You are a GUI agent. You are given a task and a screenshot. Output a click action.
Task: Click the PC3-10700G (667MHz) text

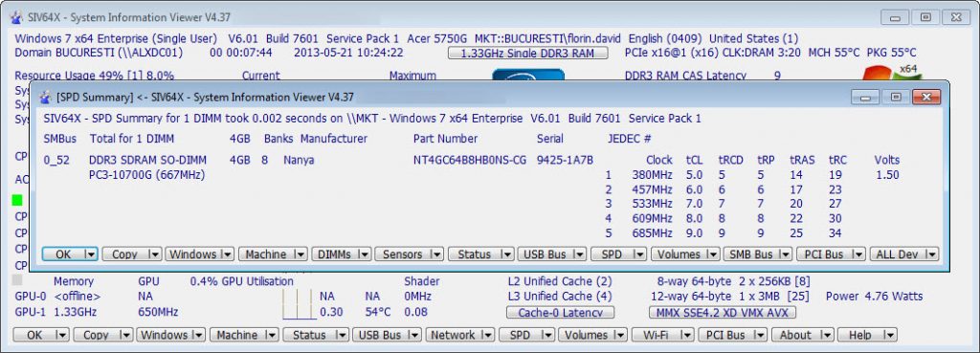(147, 175)
